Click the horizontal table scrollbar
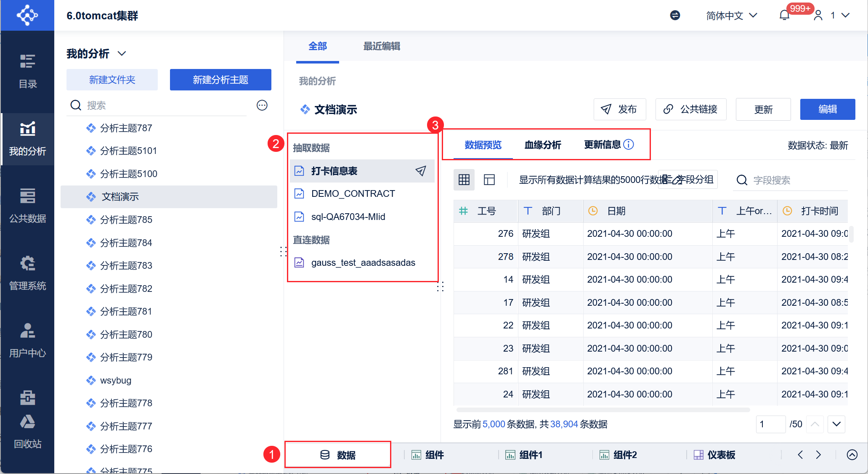Image resolution: width=868 pixels, height=474 pixels. [x=603, y=410]
